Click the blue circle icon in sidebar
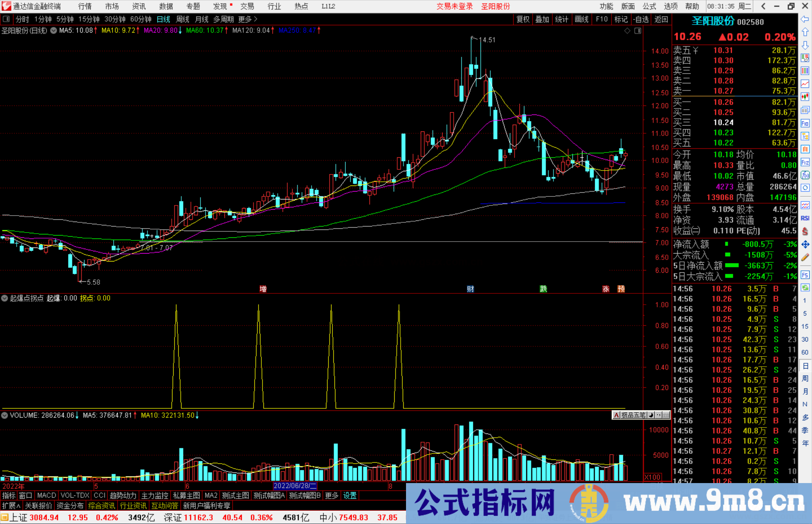The width and height of the screenshot is (812, 524). tap(805, 188)
